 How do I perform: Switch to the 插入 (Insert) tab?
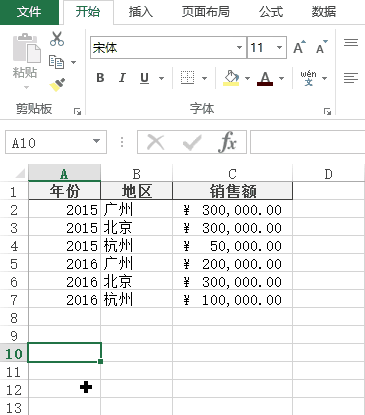141,12
